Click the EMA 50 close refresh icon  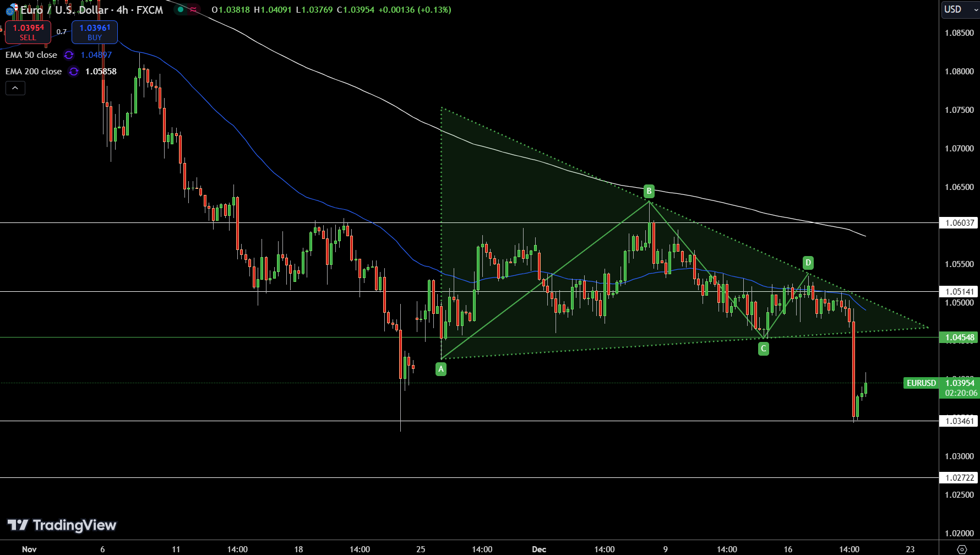tap(69, 55)
